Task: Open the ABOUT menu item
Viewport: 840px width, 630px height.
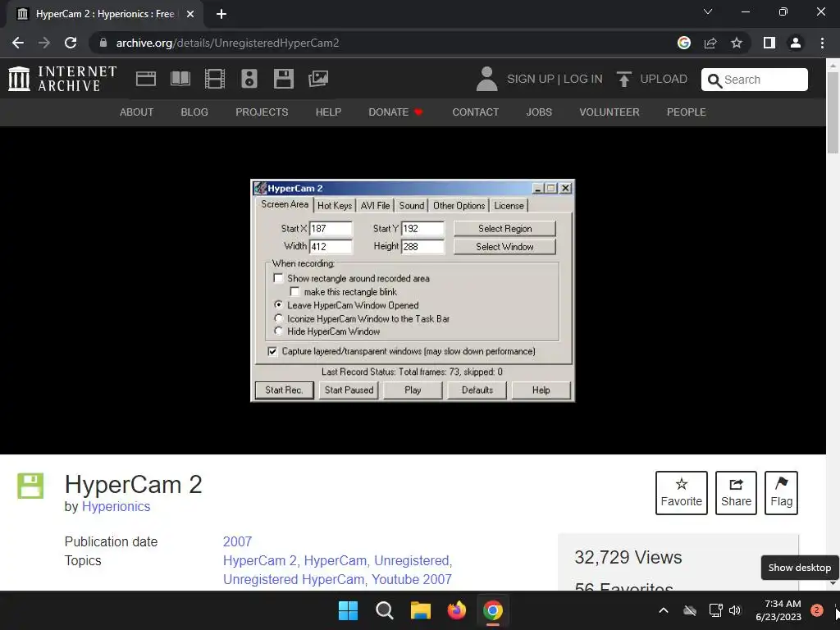Action: pos(137,112)
